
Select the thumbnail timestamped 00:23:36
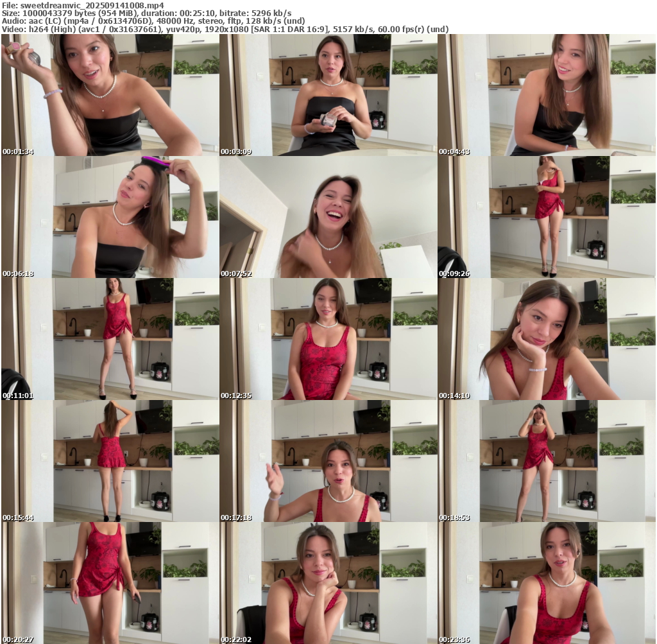(547, 583)
